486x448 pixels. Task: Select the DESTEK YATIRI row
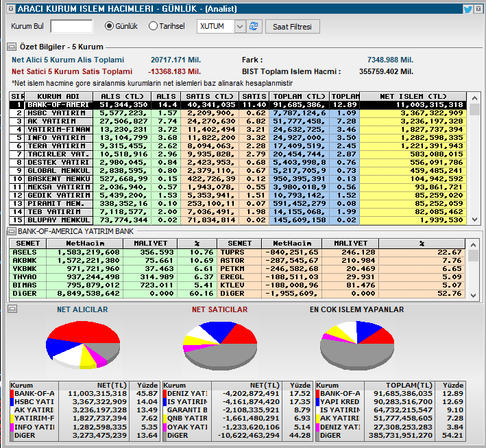238,163
